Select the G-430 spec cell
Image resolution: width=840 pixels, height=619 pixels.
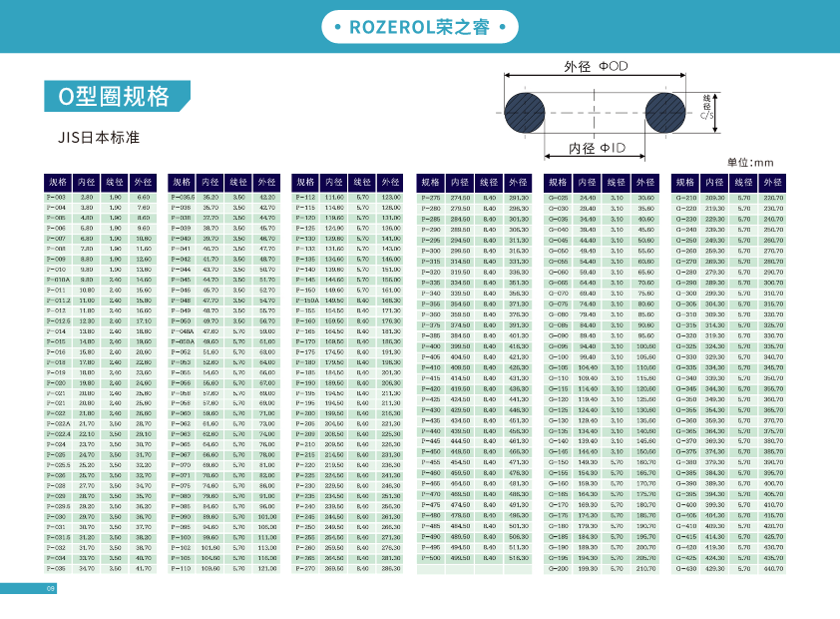tap(686, 568)
